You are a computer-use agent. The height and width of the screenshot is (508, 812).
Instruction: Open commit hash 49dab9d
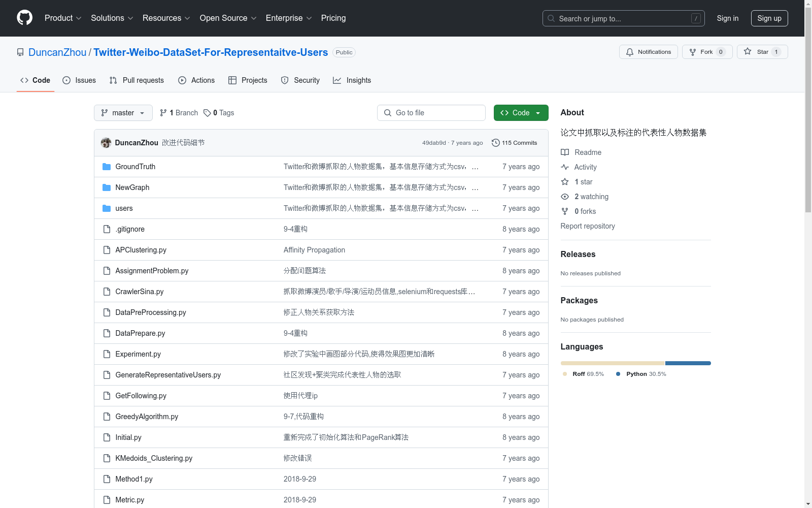tap(434, 143)
